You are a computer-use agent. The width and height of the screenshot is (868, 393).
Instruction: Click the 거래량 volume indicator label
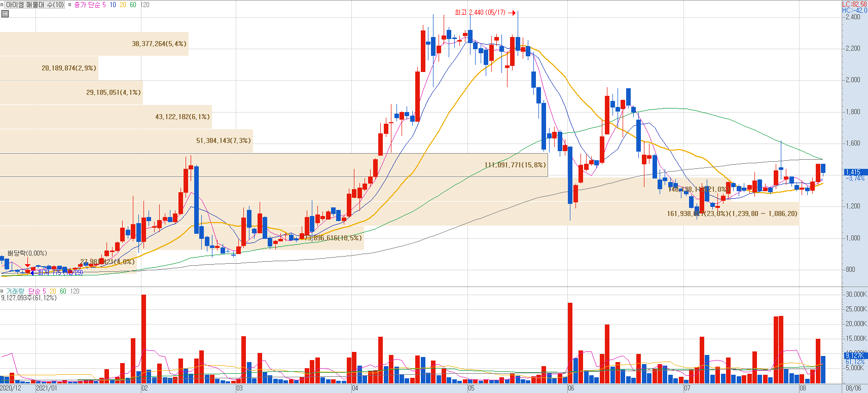pos(15,291)
